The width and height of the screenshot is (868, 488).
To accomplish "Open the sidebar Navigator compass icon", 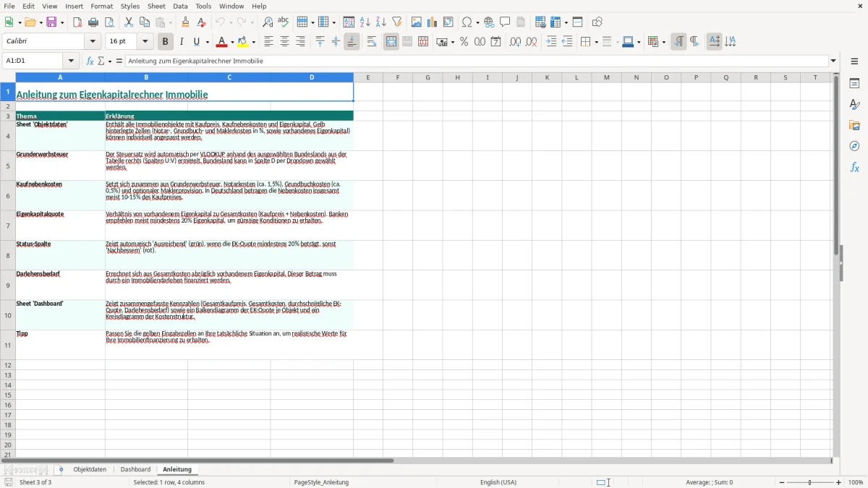I will [x=854, y=146].
